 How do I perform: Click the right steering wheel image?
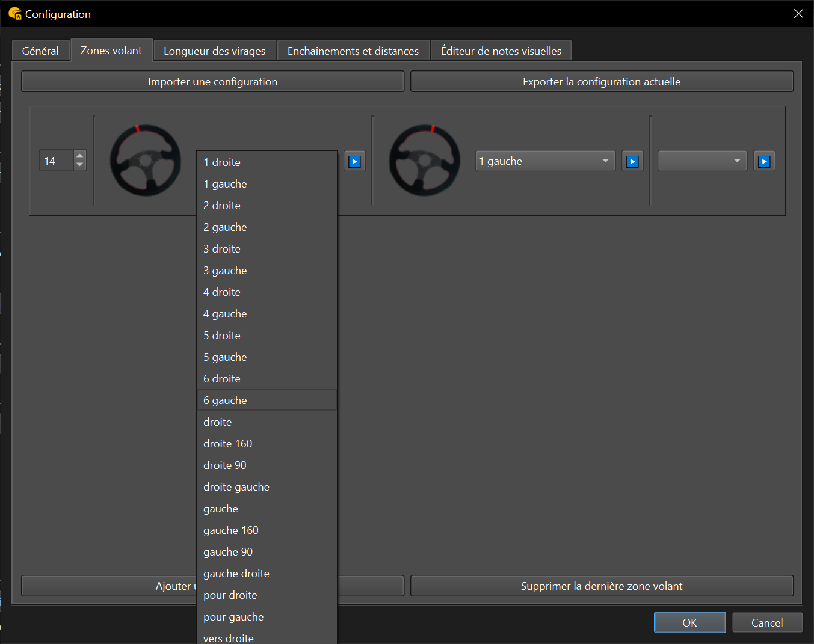pyautogui.click(x=424, y=161)
